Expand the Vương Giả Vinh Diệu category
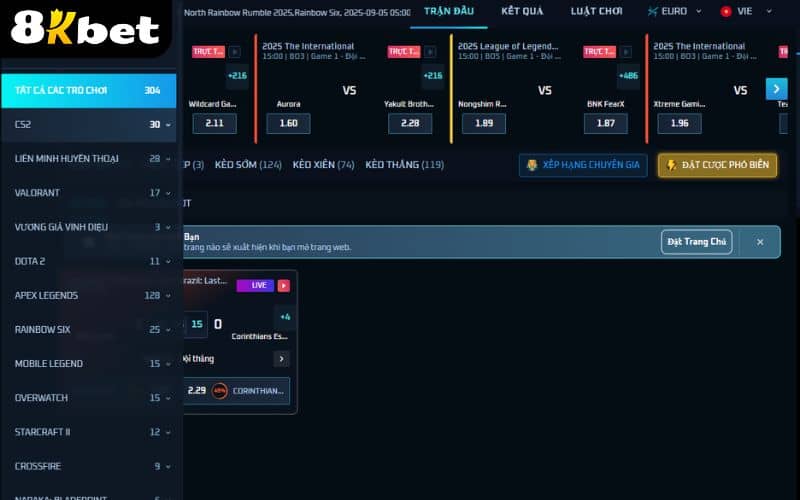 coord(168,228)
